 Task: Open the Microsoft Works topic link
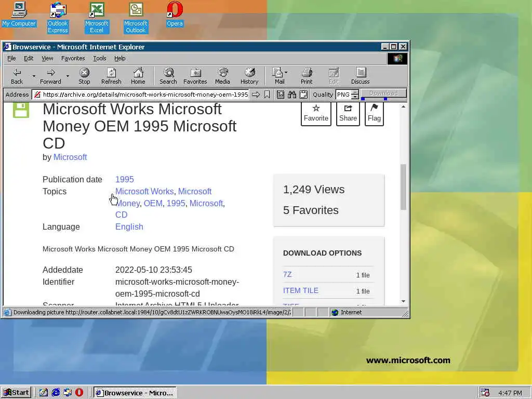pos(144,191)
